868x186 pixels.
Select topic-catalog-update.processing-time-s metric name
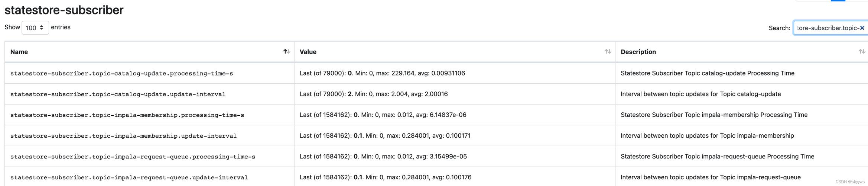coord(121,73)
